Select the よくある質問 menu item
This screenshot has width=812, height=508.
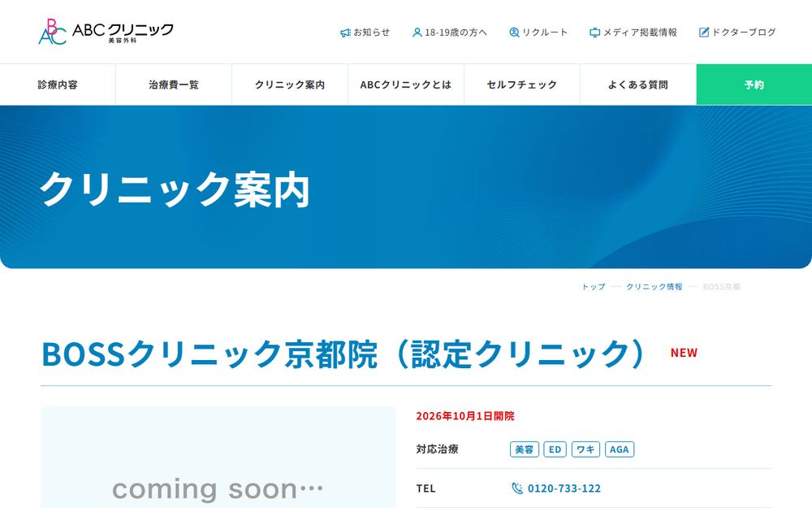point(638,85)
